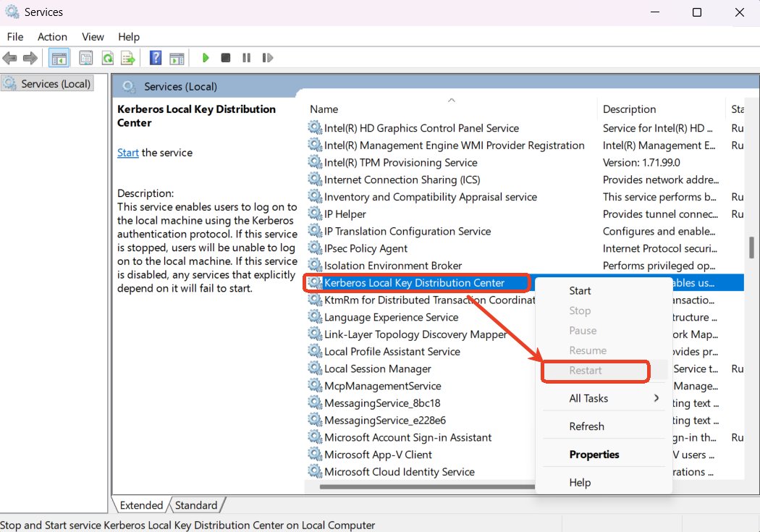The height and width of the screenshot is (532, 760).
Task: Click the Restart Service toolbar icon
Action: click(x=268, y=58)
